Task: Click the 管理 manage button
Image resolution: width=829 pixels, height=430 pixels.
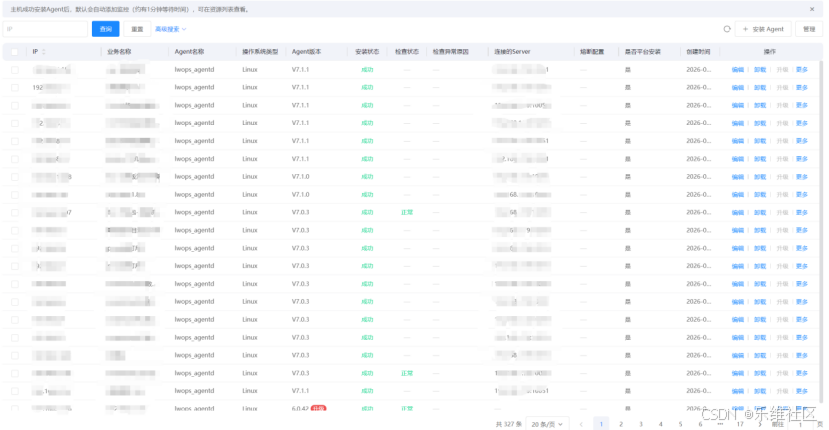Action: click(x=809, y=29)
